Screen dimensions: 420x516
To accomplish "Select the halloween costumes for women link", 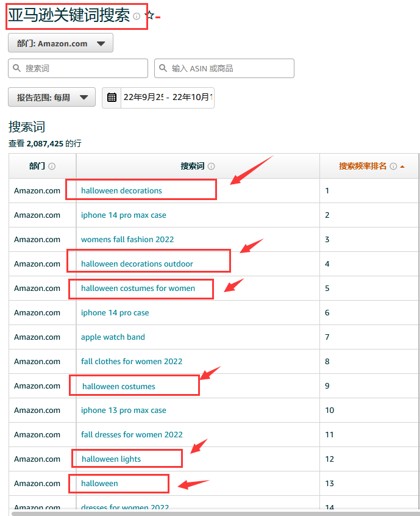I will click(x=138, y=288).
